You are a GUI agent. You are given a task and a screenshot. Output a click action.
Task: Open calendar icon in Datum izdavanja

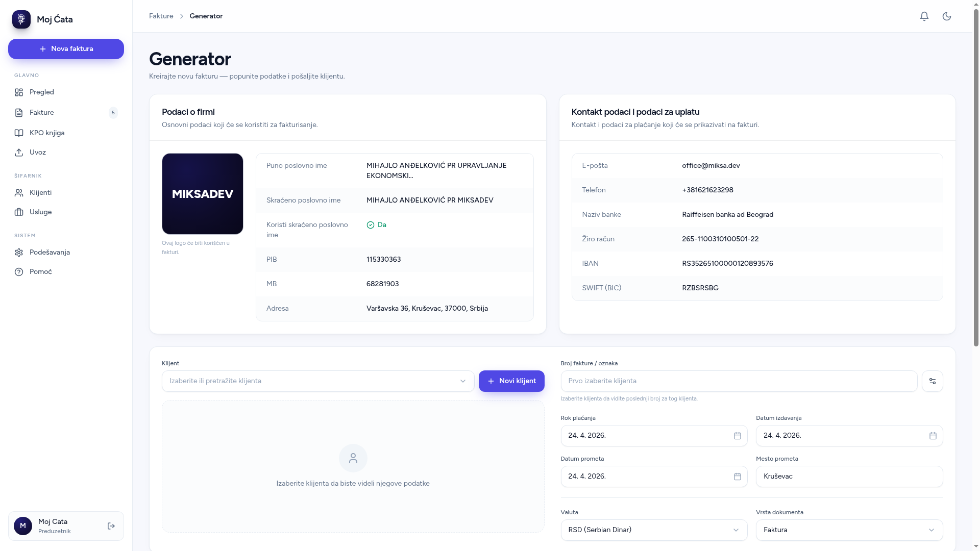(x=933, y=436)
